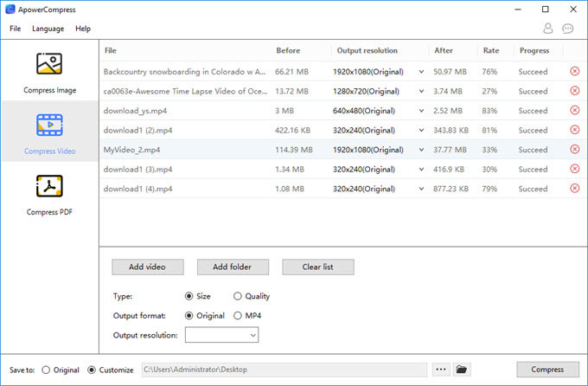Open the Help menu
Screen dimensions: 588x386
click(x=83, y=29)
